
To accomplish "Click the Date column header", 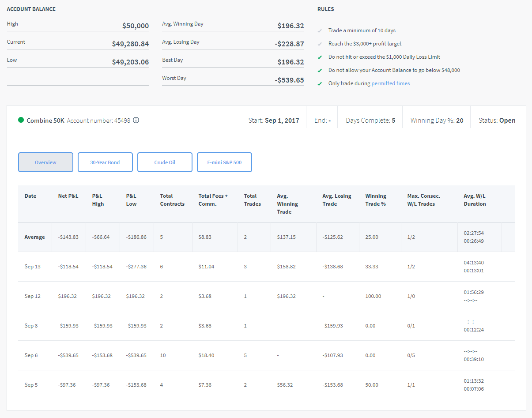I will [30, 196].
